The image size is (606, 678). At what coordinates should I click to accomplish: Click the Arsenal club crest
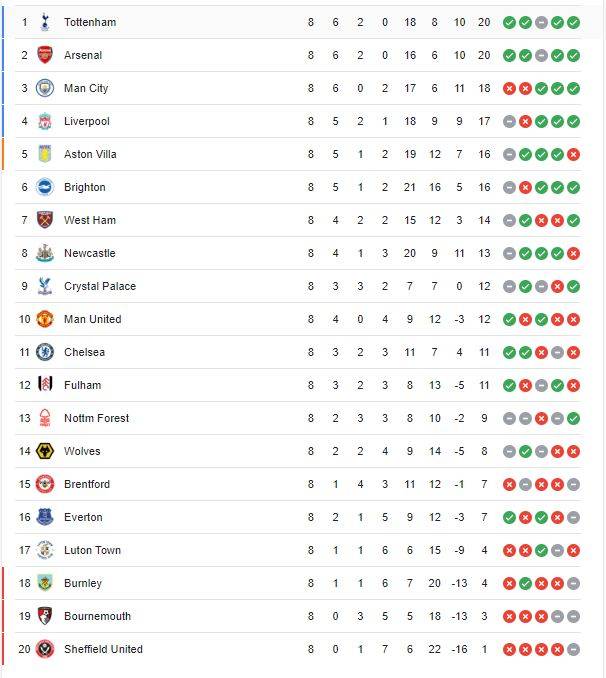[x=44, y=55]
